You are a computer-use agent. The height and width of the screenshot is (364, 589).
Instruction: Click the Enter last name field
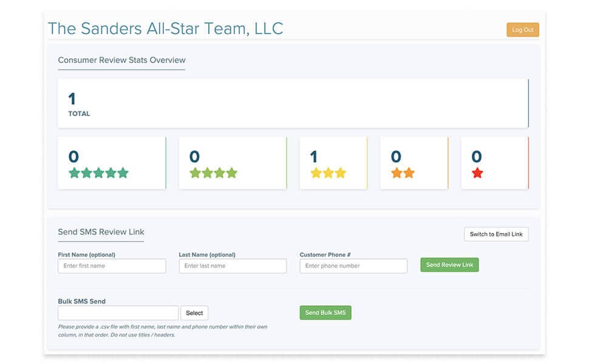point(233,266)
